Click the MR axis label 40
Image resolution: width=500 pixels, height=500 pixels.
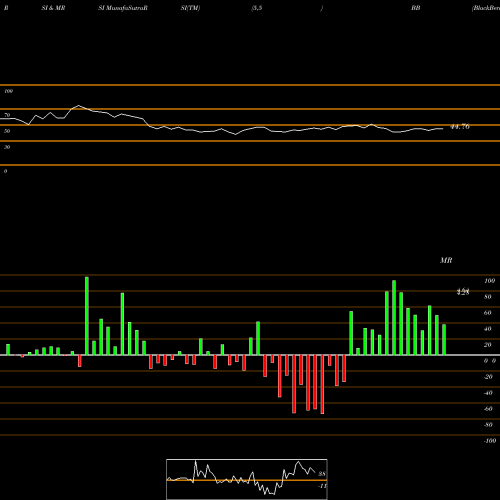pyautogui.click(x=488, y=329)
